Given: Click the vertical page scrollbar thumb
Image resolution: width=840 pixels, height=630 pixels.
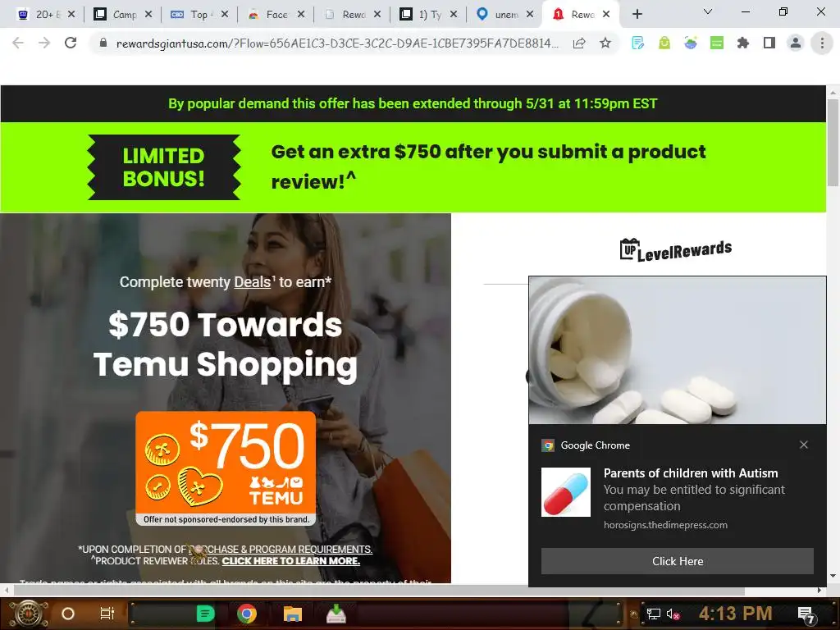Looking at the screenshot, I should [x=833, y=143].
